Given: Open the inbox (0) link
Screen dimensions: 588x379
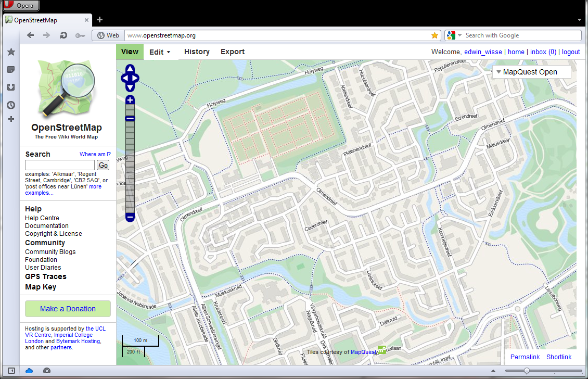Looking at the screenshot, I should point(543,52).
